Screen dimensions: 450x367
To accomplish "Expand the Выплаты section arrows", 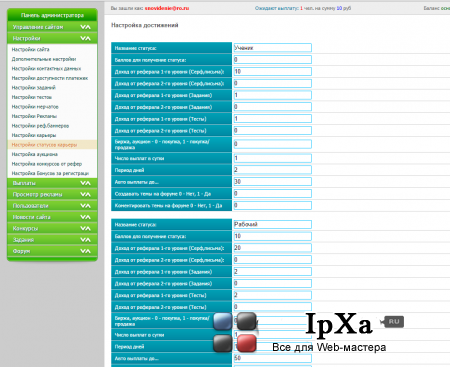I will (85, 183).
